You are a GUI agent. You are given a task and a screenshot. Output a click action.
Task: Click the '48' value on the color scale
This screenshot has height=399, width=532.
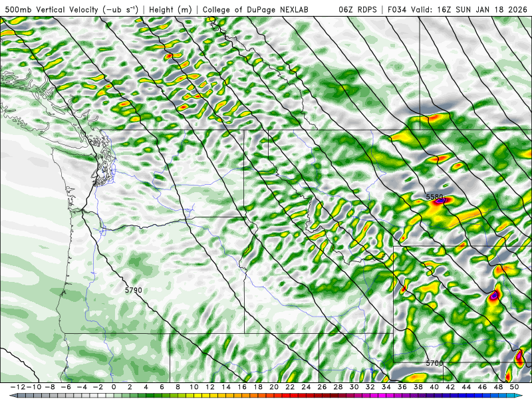click(498, 387)
